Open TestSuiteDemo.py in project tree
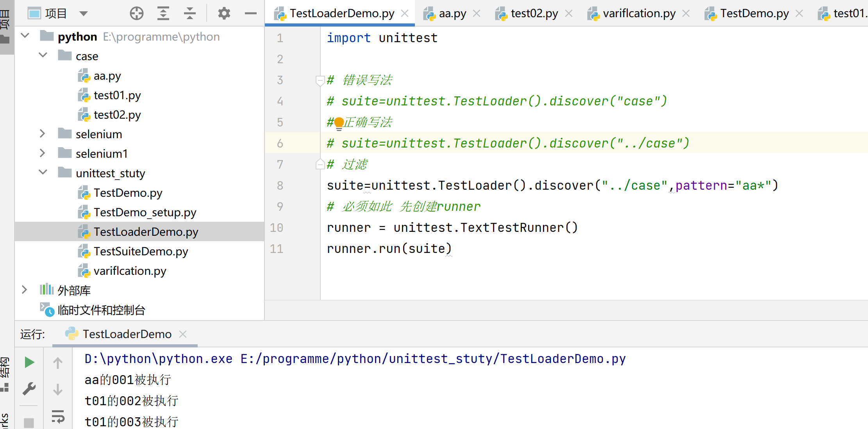This screenshot has width=868, height=429. pos(141,251)
